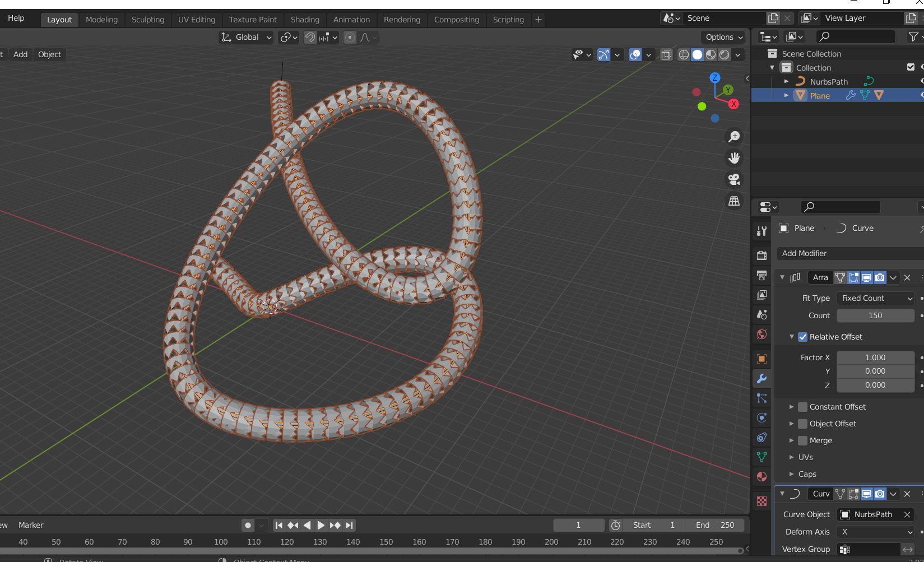This screenshot has height=562, width=924.
Task: Enable Material Preview shading mode
Action: pos(711,54)
